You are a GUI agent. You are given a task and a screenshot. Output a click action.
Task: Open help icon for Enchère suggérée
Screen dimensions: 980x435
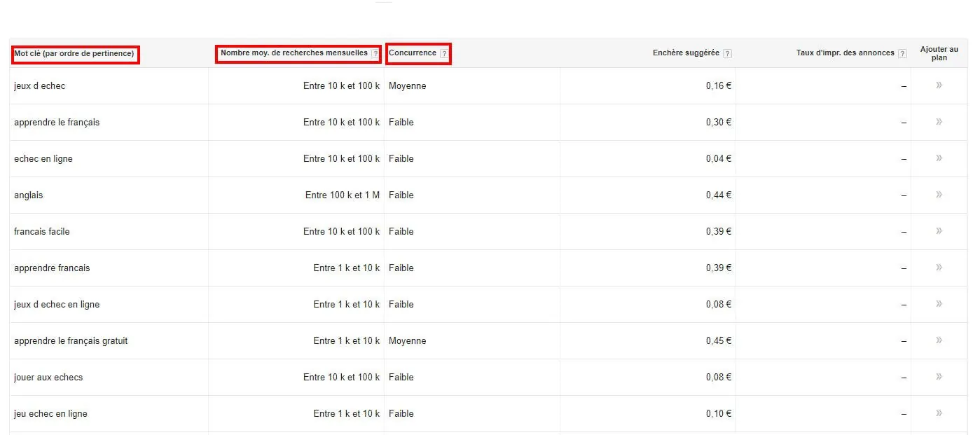point(727,54)
